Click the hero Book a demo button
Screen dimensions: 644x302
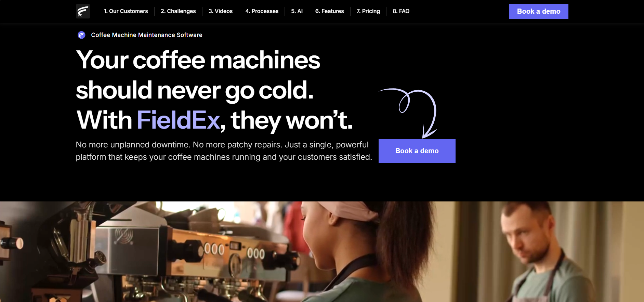(417, 151)
